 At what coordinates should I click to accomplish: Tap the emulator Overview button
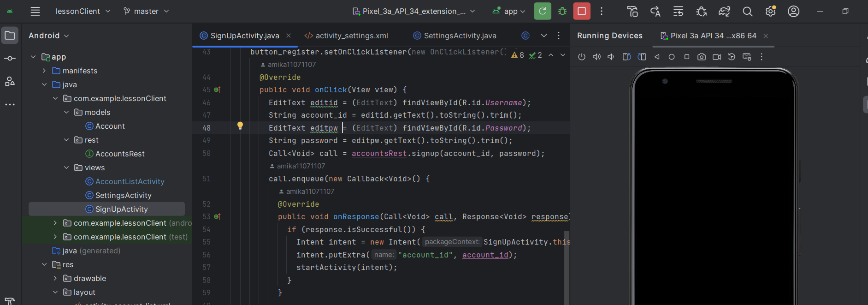(x=687, y=57)
